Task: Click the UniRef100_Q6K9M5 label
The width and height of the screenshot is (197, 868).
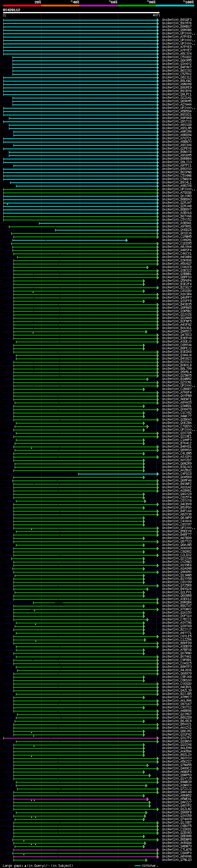Action: pos(176,60)
